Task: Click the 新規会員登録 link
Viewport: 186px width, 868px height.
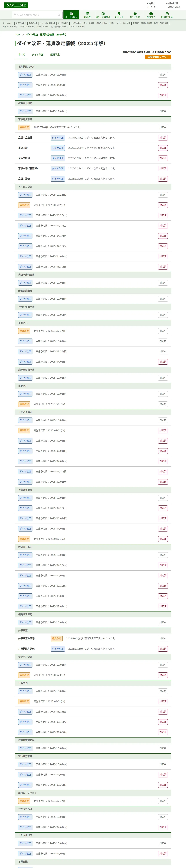Action: coord(173,3)
